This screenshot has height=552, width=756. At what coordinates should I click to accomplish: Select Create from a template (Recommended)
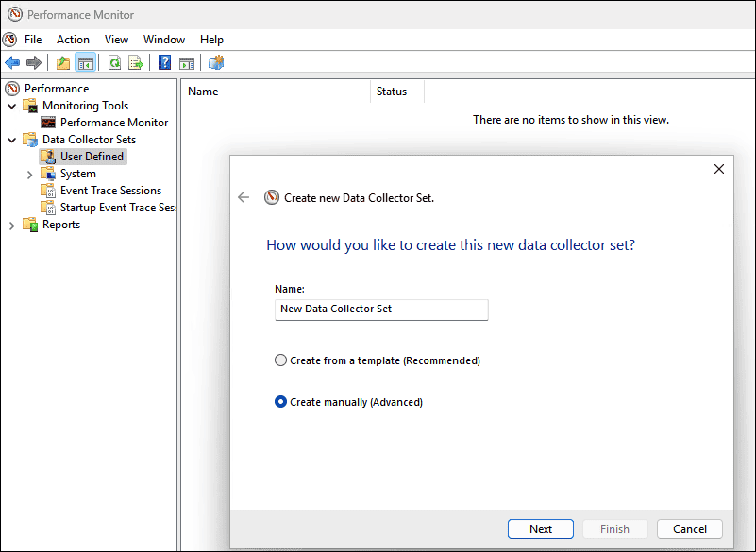[280, 360]
